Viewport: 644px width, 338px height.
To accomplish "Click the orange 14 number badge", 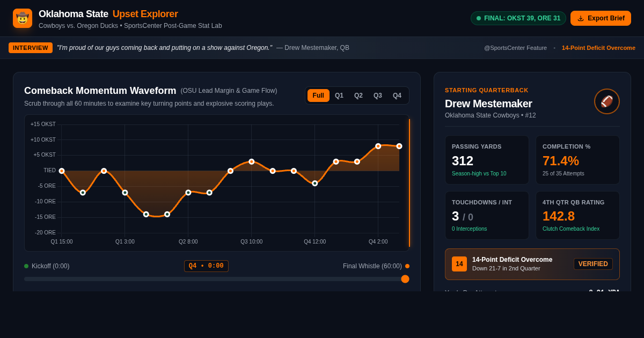I will coord(459,264).
